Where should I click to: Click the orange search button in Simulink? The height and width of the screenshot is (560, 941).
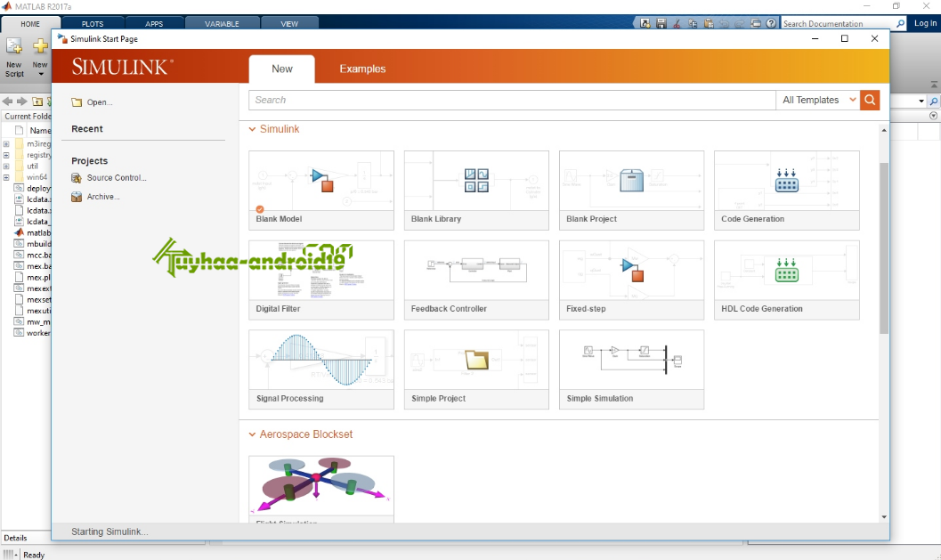pos(870,101)
